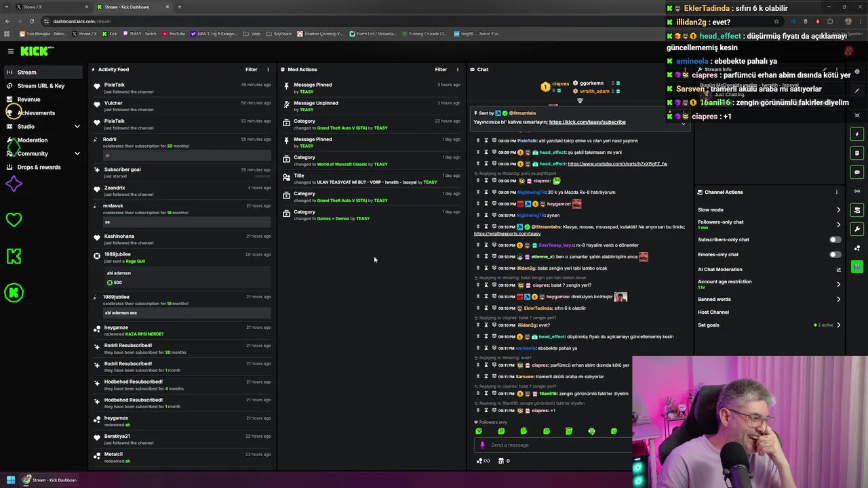Expand the Community sidebar section
Viewport: 868px width, 488px height.
(77, 153)
